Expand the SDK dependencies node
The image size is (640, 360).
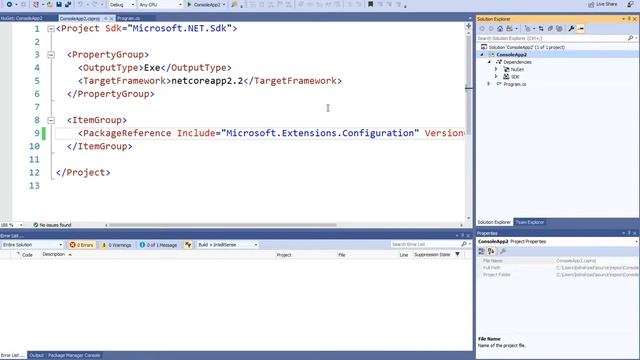[x=496, y=77]
